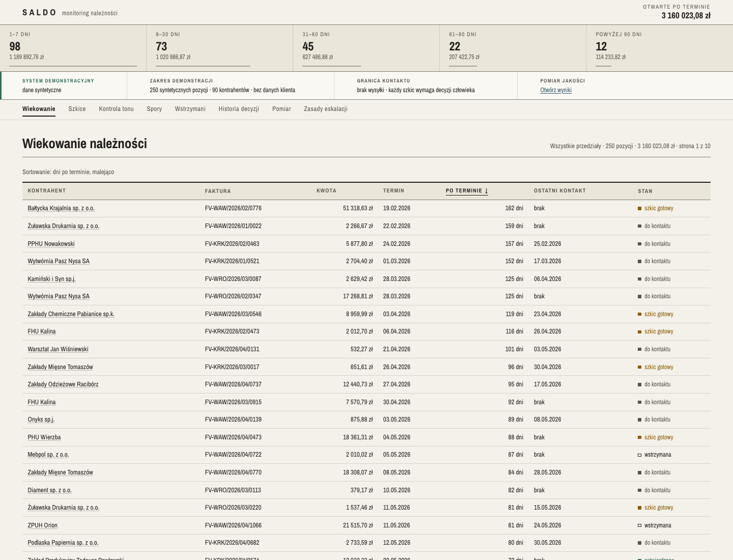The height and width of the screenshot is (560, 733).
Task: Open contractor Onyks sp.j.
Action: [41, 419]
